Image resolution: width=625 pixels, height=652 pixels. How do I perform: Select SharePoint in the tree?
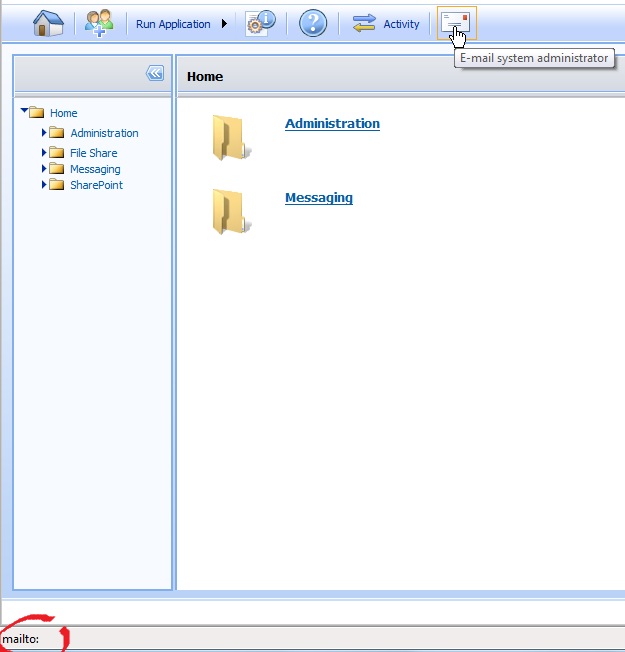(96, 185)
